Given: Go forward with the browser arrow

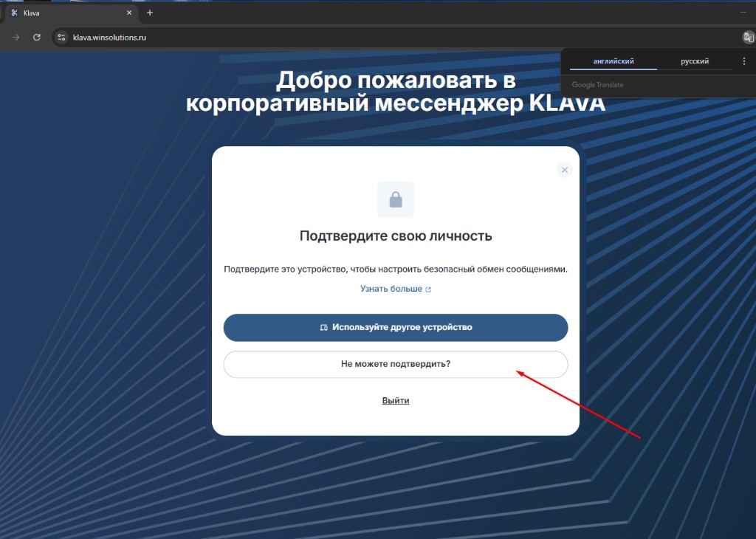Looking at the screenshot, I should (x=16, y=37).
